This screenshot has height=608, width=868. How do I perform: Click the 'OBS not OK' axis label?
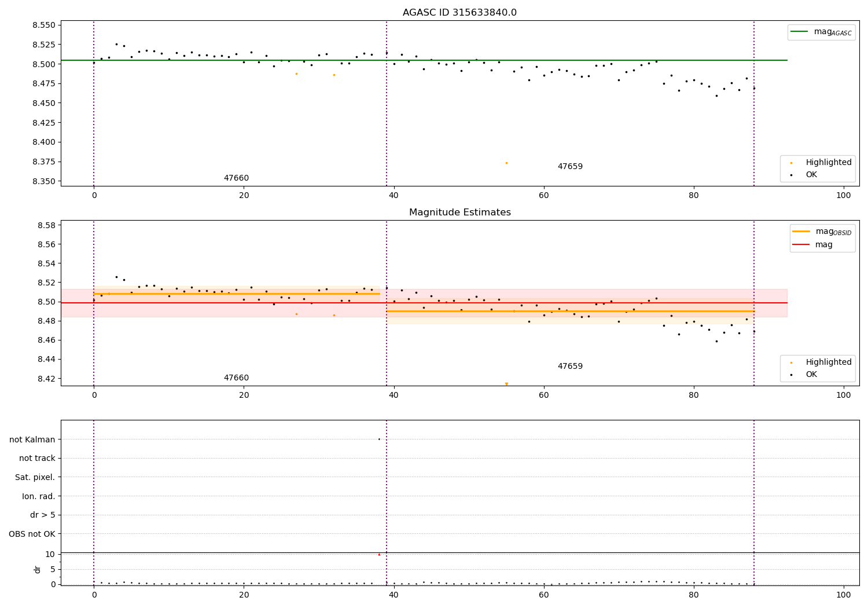[32, 534]
